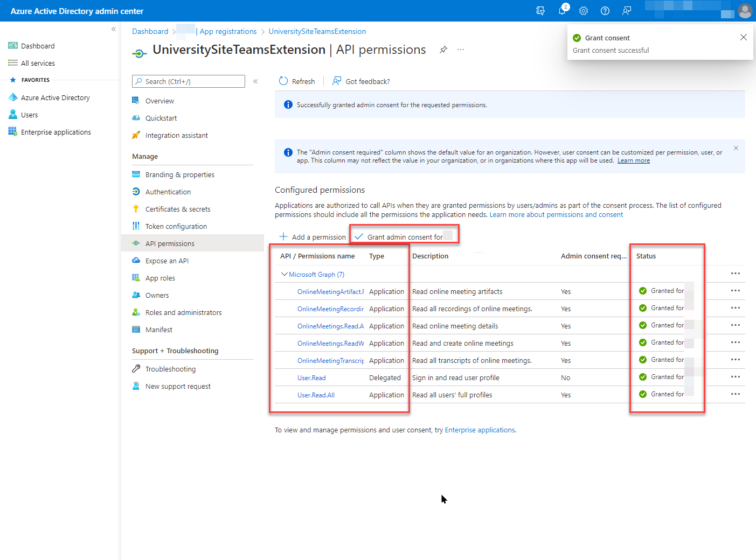Focus the Search (Ctrl+/) field
This screenshot has height=560, width=756.
pos(189,81)
